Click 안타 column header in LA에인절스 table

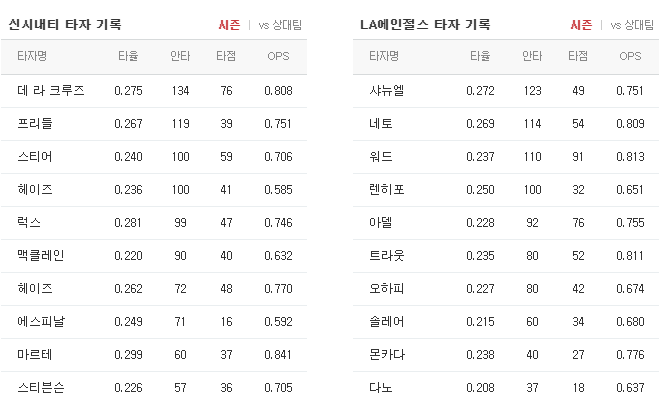click(532, 56)
